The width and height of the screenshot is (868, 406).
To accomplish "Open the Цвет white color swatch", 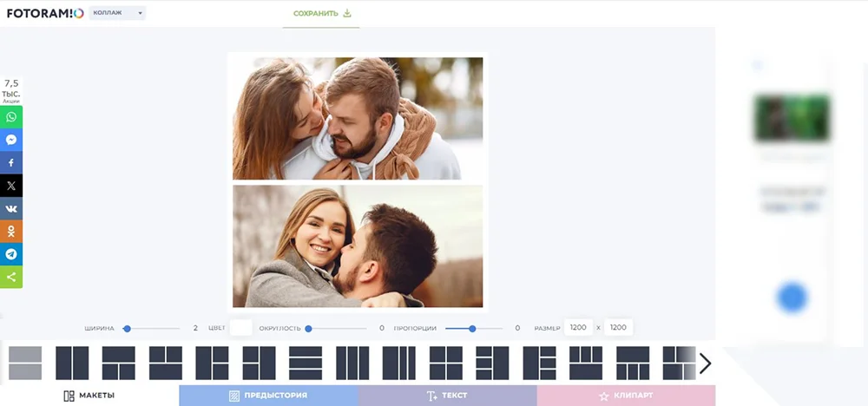I will pos(240,327).
